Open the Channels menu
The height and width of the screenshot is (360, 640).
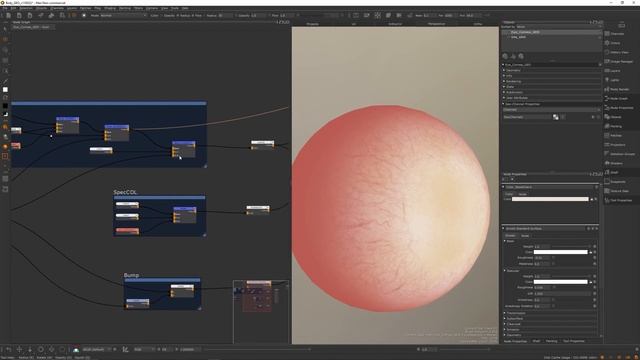[57, 8]
